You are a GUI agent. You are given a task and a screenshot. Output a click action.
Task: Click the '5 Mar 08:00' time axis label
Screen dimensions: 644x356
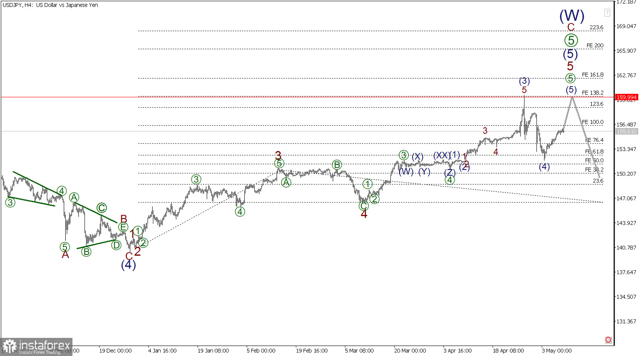(x=359, y=351)
